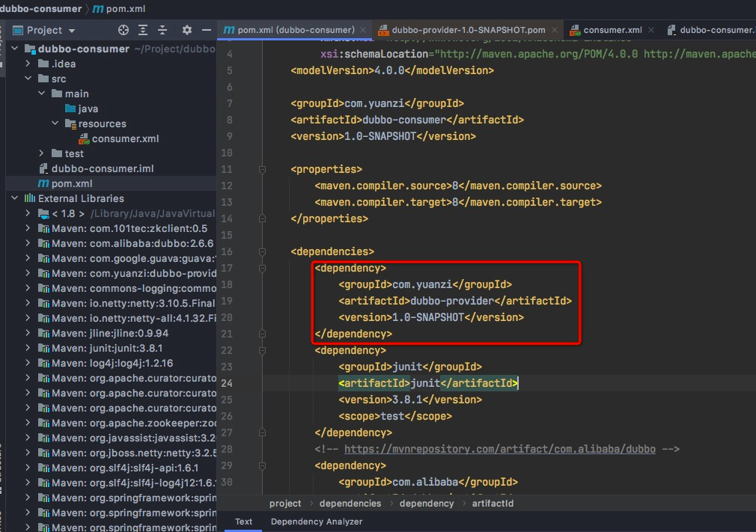Expand the JDK 1.8 library node

[x=28, y=213]
